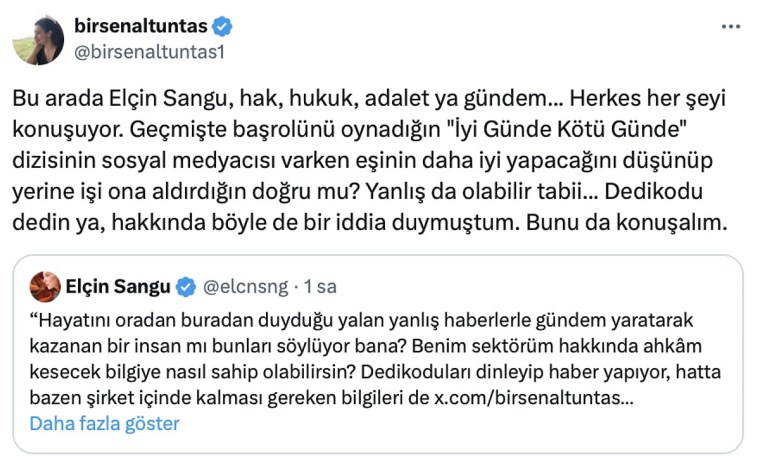This screenshot has height=468, width=760.
Task: Click verified badge next to Elçin Sangu
Action: tap(186, 287)
